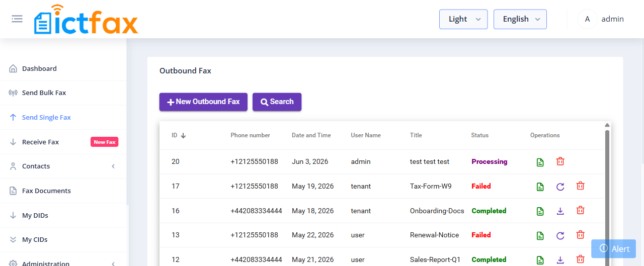This screenshot has width=644, height=266.
Task: Download the Sales-Report-Q1 fax
Action: [560, 260]
